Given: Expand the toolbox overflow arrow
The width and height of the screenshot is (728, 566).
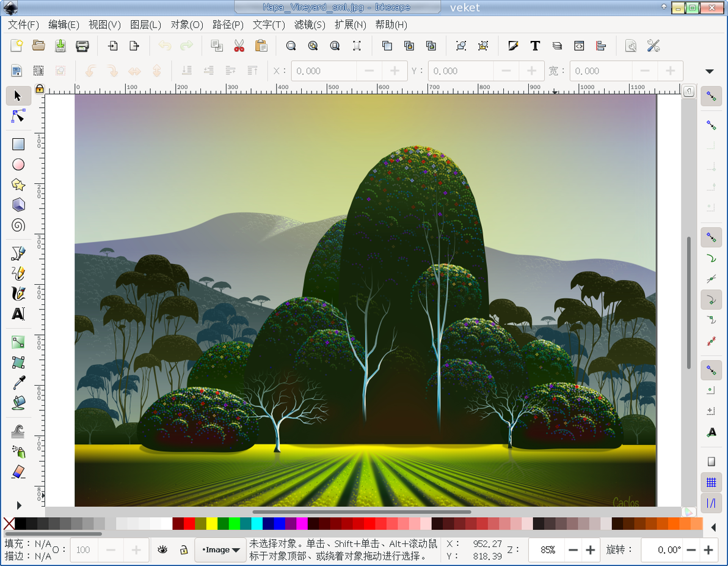Looking at the screenshot, I should [18, 505].
